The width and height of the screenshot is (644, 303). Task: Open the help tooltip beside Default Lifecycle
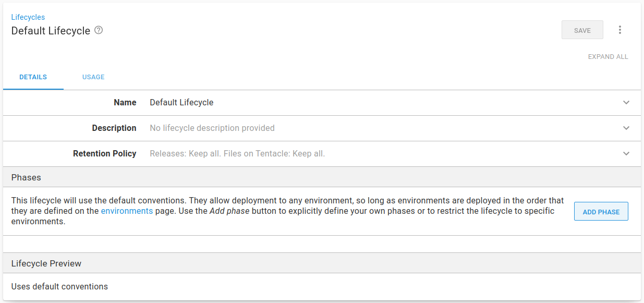point(98,30)
